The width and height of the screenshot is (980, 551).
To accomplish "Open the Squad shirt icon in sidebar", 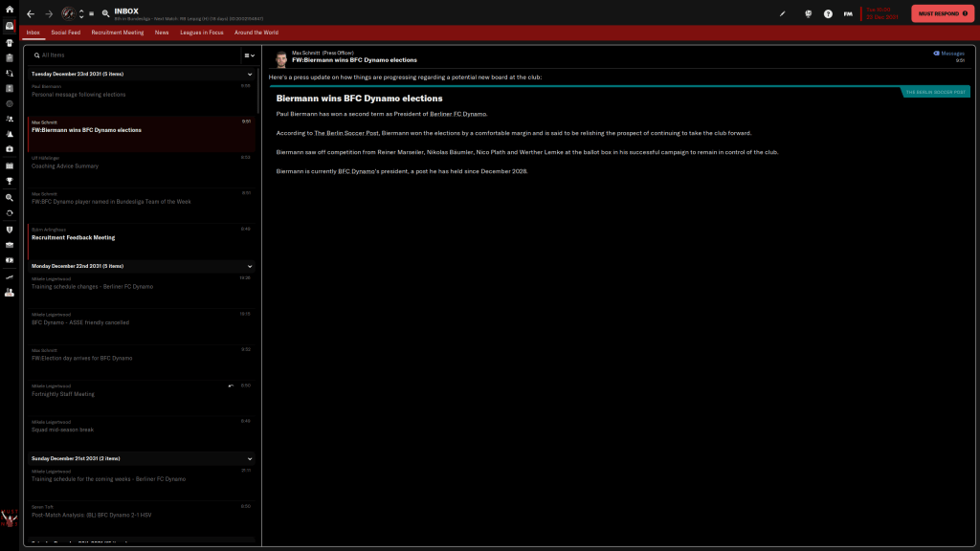I will [9, 42].
